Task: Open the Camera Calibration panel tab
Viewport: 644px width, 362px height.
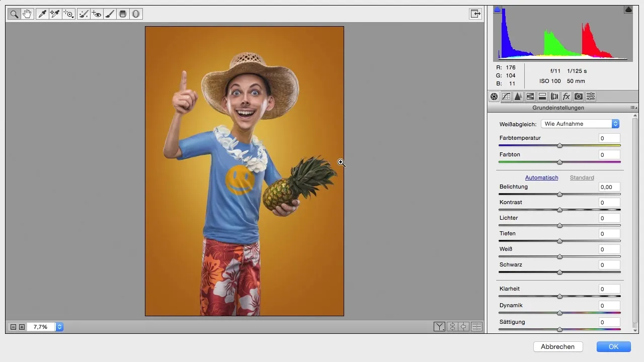Action: (x=579, y=97)
